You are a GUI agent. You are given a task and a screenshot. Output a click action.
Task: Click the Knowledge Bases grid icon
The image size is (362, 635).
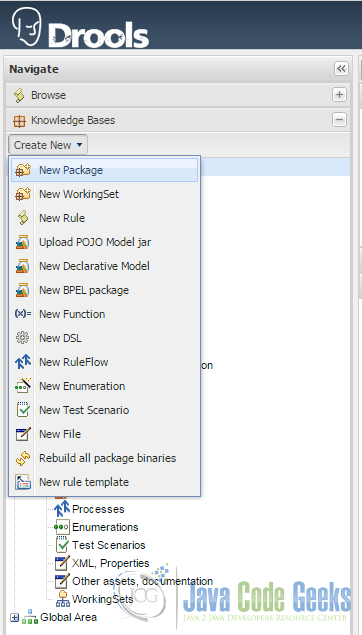[x=19, y=121]
